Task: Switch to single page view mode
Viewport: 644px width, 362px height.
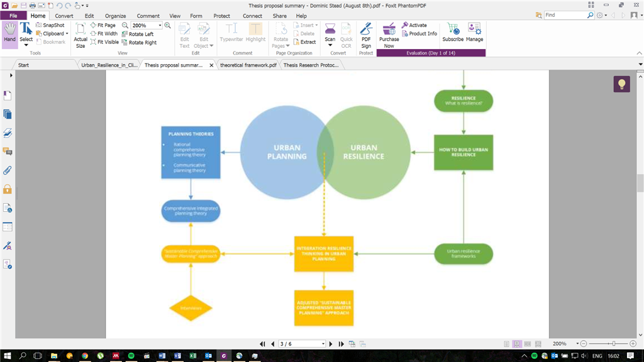Action: 506,343
